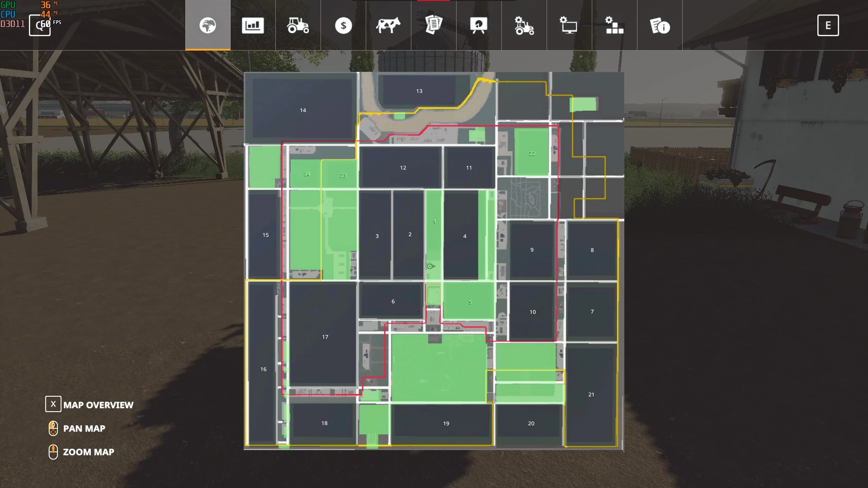The width and height of the screenshot is (868, 488).
Task: Click field 13 near the river
Action: [419, 91]
